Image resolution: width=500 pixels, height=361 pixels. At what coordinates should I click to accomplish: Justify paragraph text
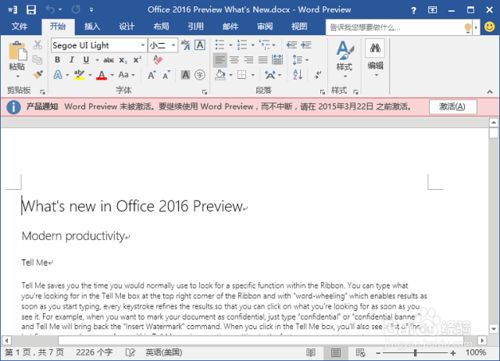[x=263, y=60]
